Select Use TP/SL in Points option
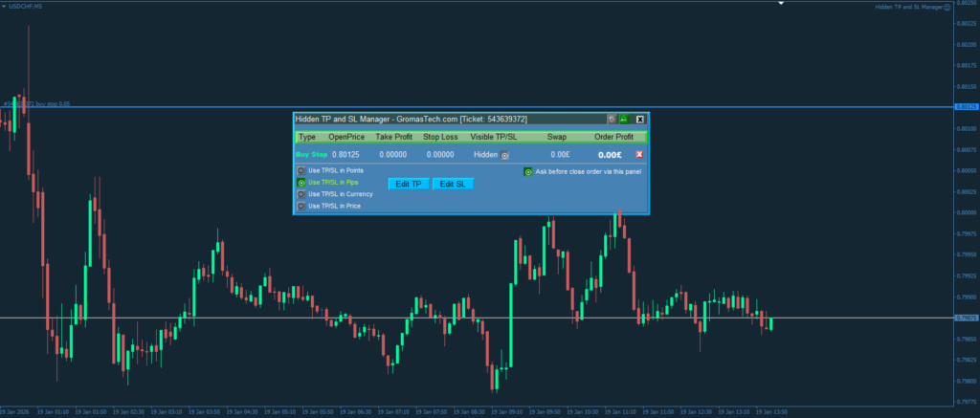 (301, 170)
